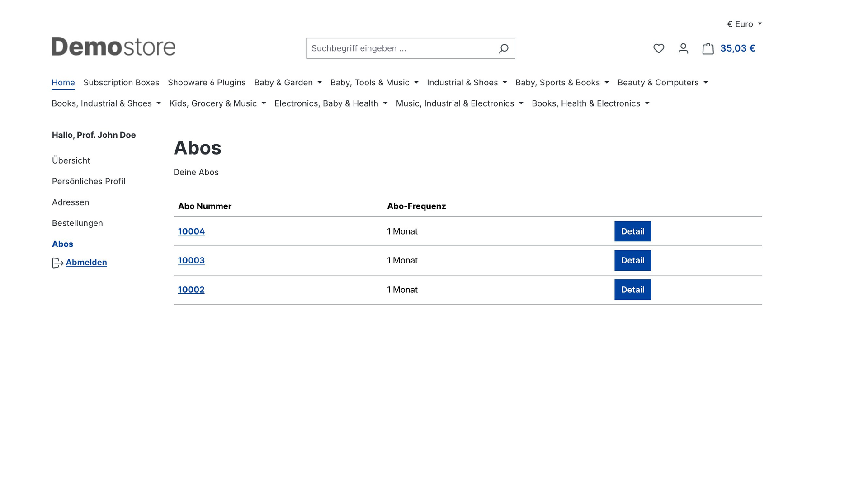Click the cart total 35,03 €
Image resolution: width=868 pixels, height=488 pixels.
[x=737, y=48]
